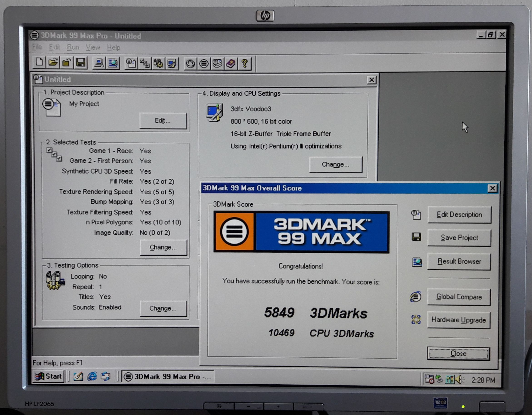Click the Hardware Upgrade button
The width and height of the screenshot is (532, 415).
point(459,320)
